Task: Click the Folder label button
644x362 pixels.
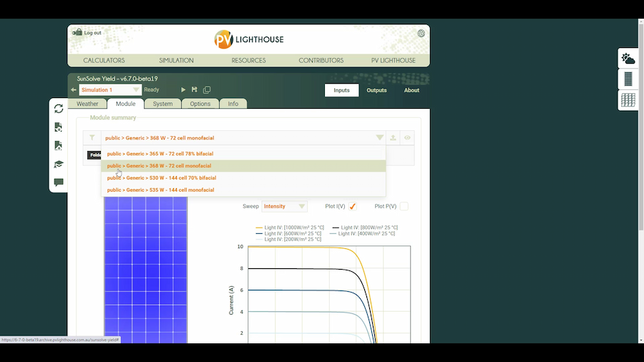Action: tap(94, 155)
